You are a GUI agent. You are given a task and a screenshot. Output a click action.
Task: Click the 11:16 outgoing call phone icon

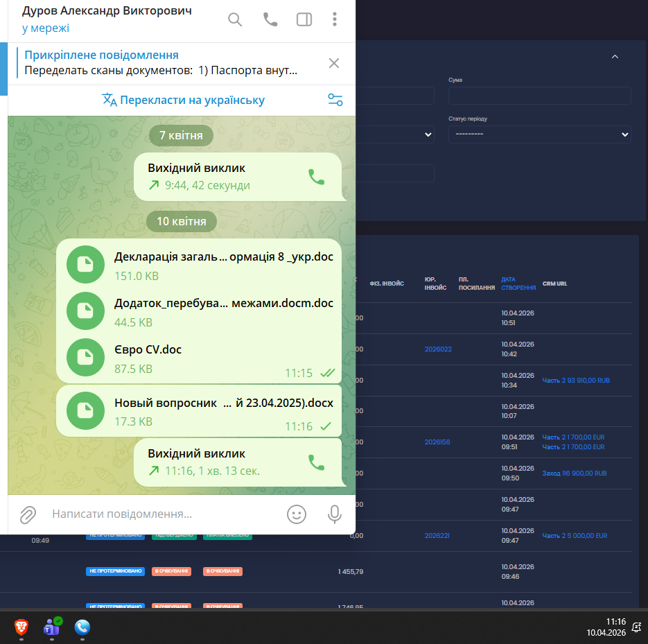[317, 462]
